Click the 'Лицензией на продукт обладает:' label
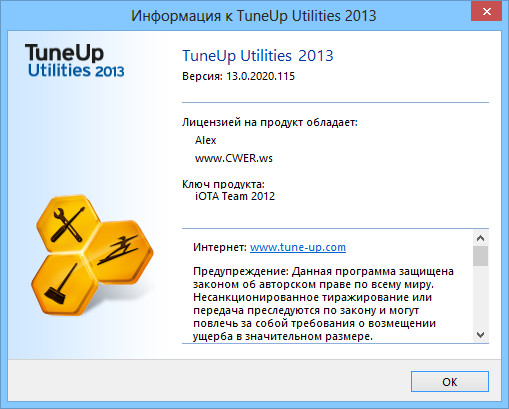The width and height of the screenshot is (509, 409). tap(270, 122)
